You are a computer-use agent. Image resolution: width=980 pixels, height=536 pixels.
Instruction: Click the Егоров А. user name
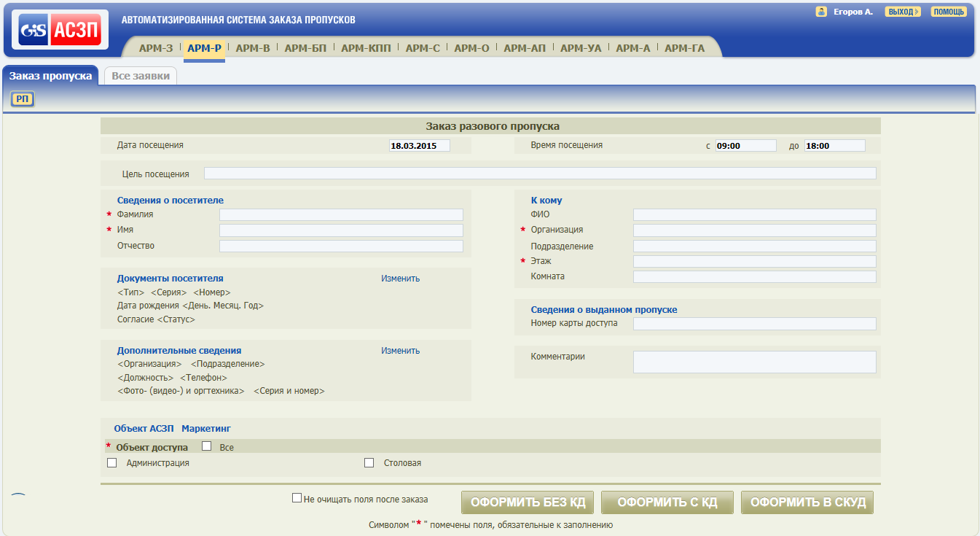point(853,12)
